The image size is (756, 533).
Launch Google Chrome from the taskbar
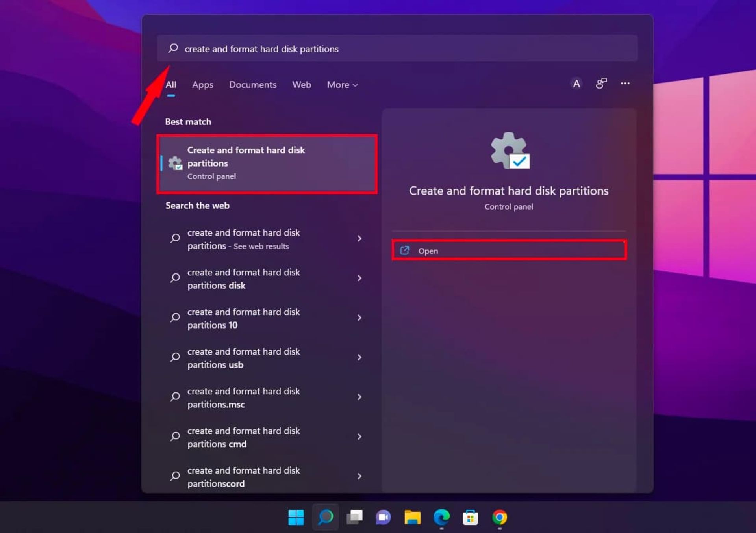pos(499,517)
